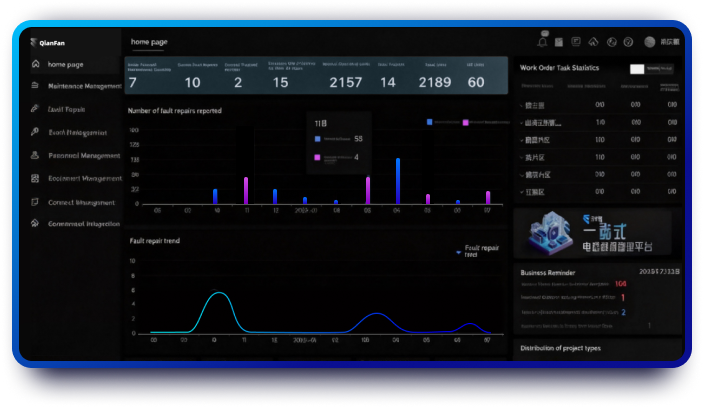
Task: Click the Personnel Management sidebar icon
Action: click(x=35, y=156)
